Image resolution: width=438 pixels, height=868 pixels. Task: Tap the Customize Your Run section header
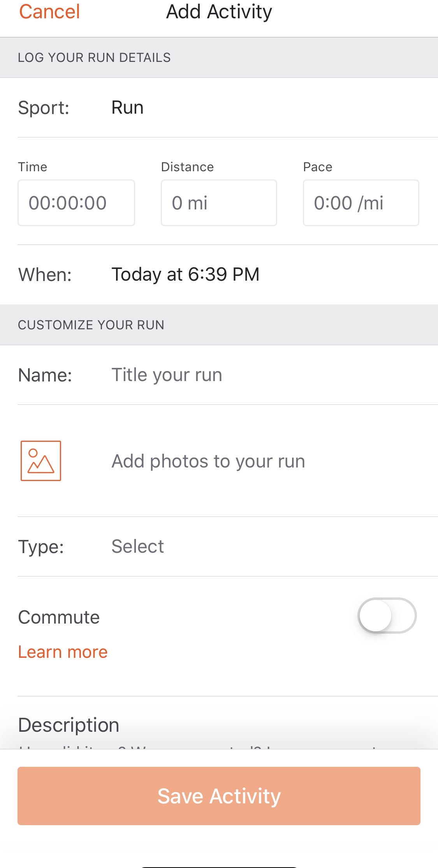(x=91, y=325)
